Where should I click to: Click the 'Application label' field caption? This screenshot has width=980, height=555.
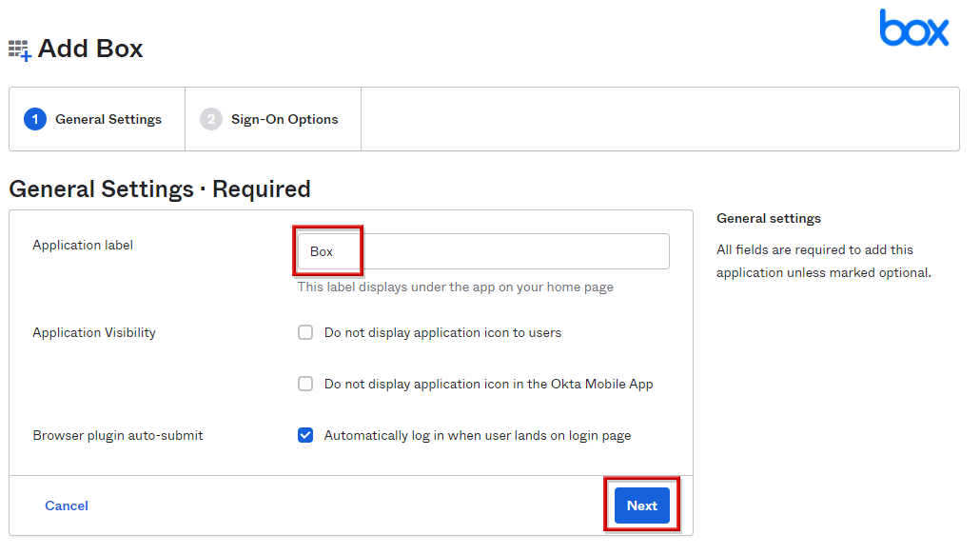click(x=83, y=245)
